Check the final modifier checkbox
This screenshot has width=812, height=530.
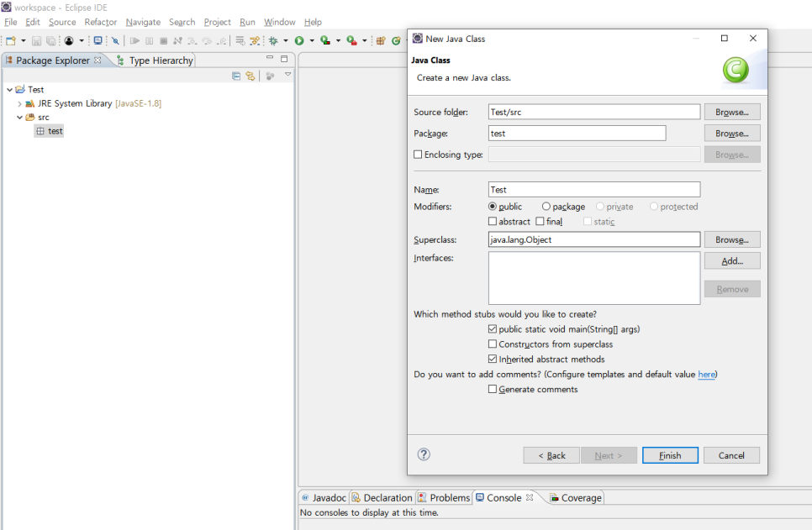[x=540, y=221]
